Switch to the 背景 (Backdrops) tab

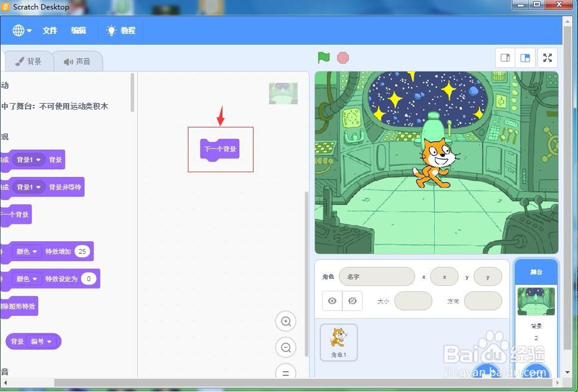(x=29, y=61)
